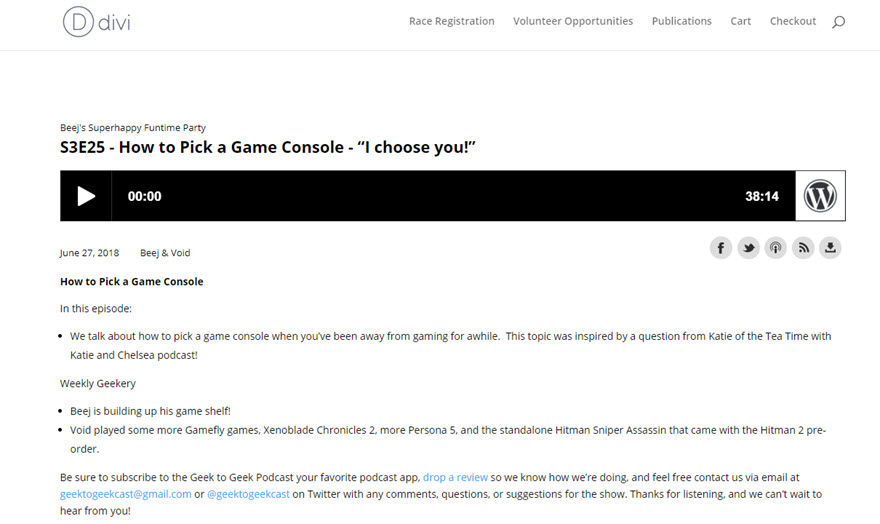The image size is (880, 524).
Task: Open the @geektogeekcast Twitter link
Action: (247, 494)
